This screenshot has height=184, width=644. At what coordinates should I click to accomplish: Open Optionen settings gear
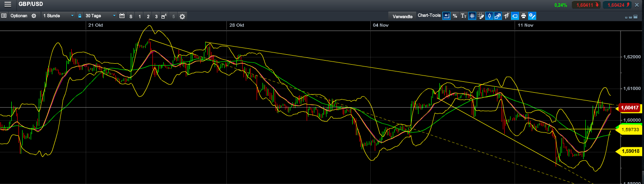pyautogui.click(x=33, y=16)
